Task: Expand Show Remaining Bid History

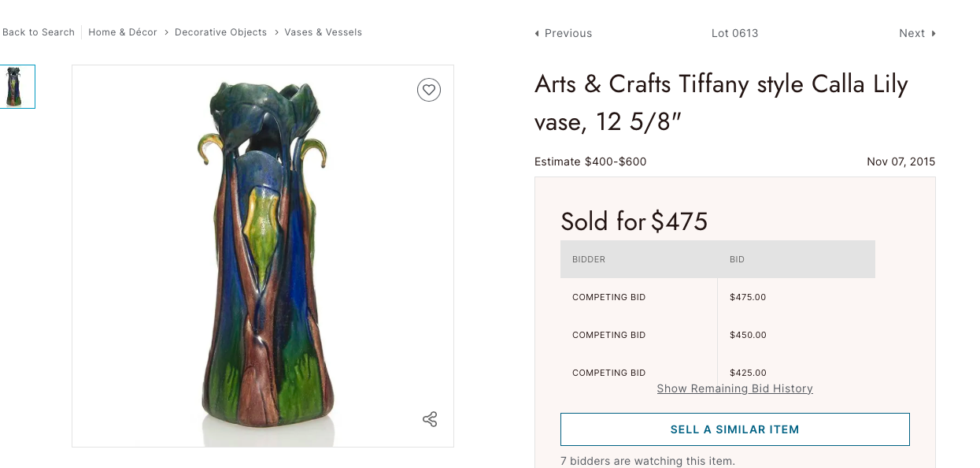Action: click(x=734, y=388)
